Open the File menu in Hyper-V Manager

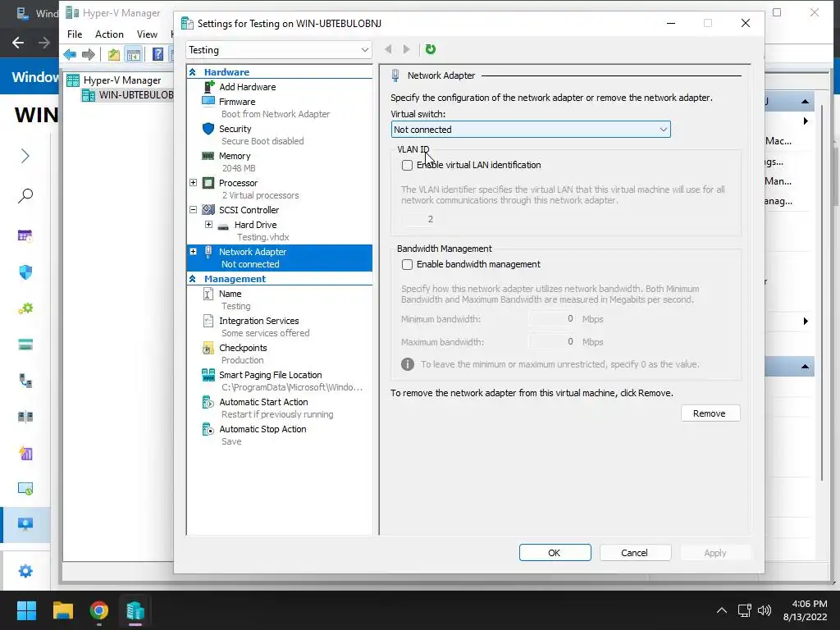coord(75,34)
